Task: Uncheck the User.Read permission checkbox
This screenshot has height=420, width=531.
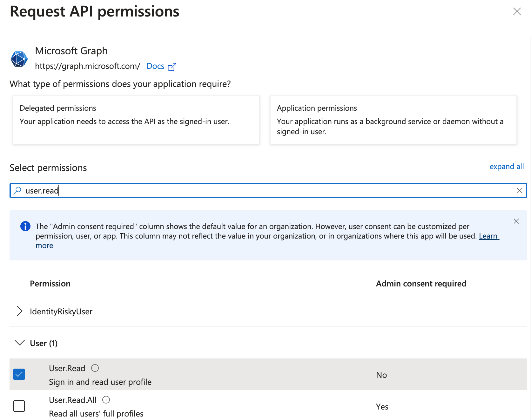Action: [x=19, y=374]
